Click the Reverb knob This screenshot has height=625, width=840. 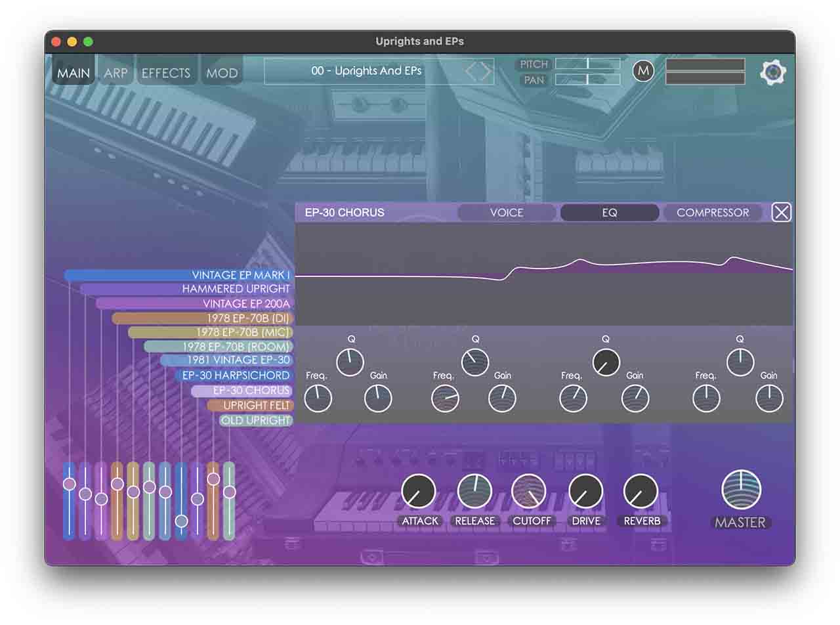641,492
